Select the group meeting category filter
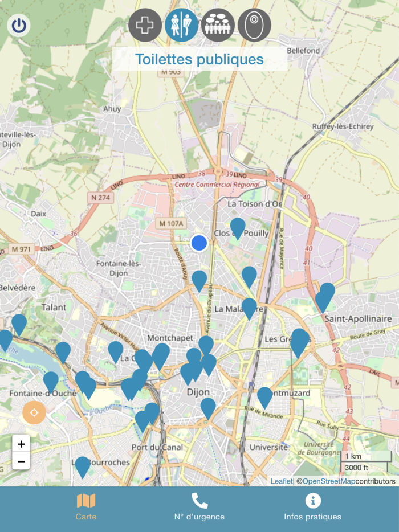 tap(218, 25)
